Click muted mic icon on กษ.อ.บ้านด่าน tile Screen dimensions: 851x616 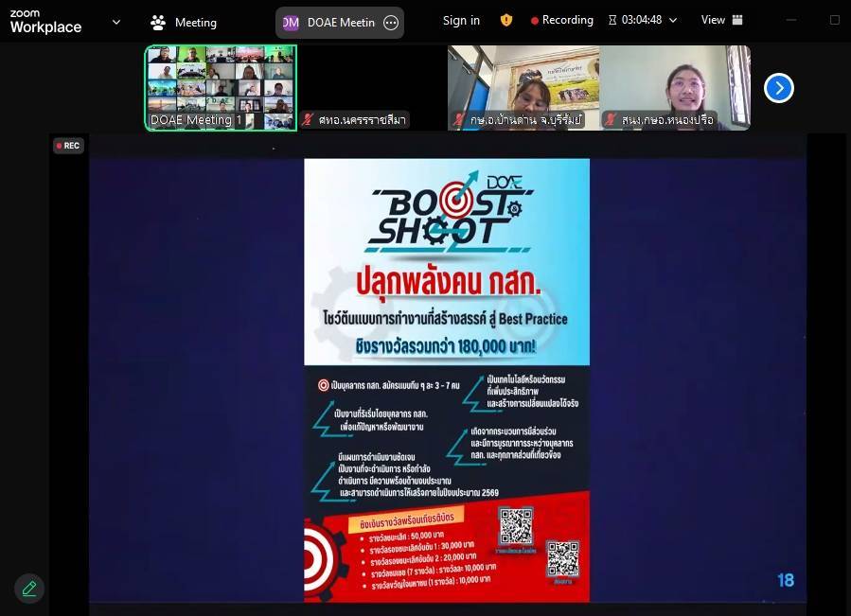[x=459, y=119]
